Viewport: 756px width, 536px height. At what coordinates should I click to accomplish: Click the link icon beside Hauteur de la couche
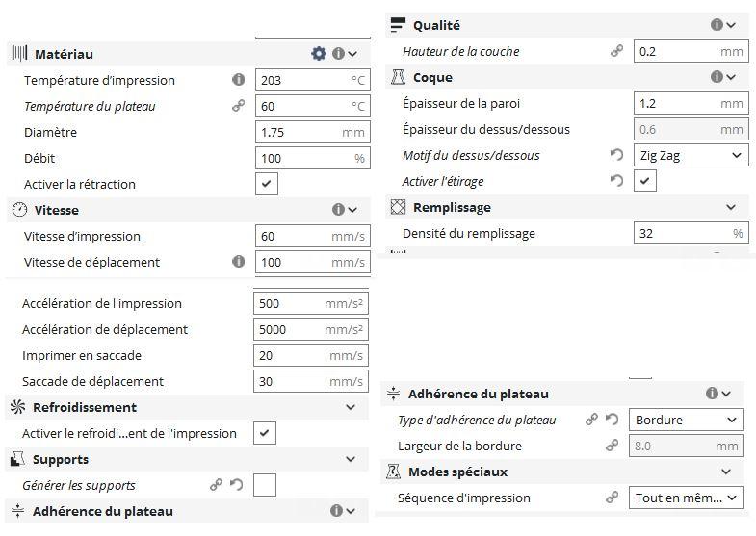tap(616, 51)
